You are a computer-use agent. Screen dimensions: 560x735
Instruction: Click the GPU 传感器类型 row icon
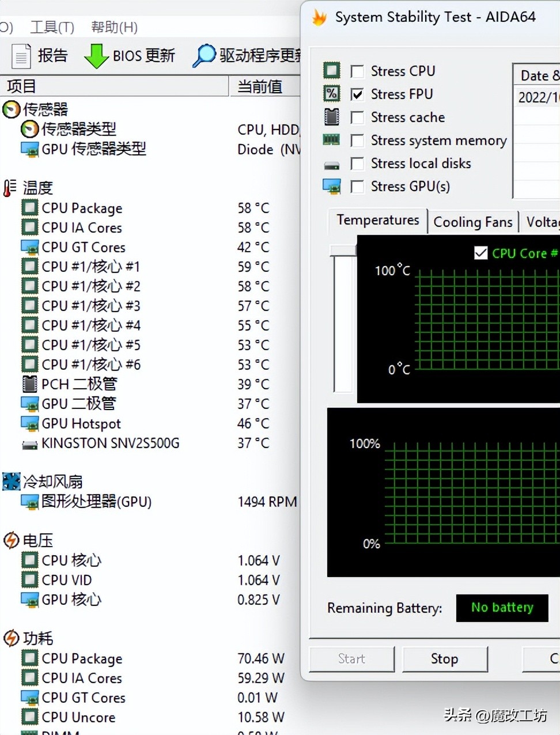[x=29, y=149]
